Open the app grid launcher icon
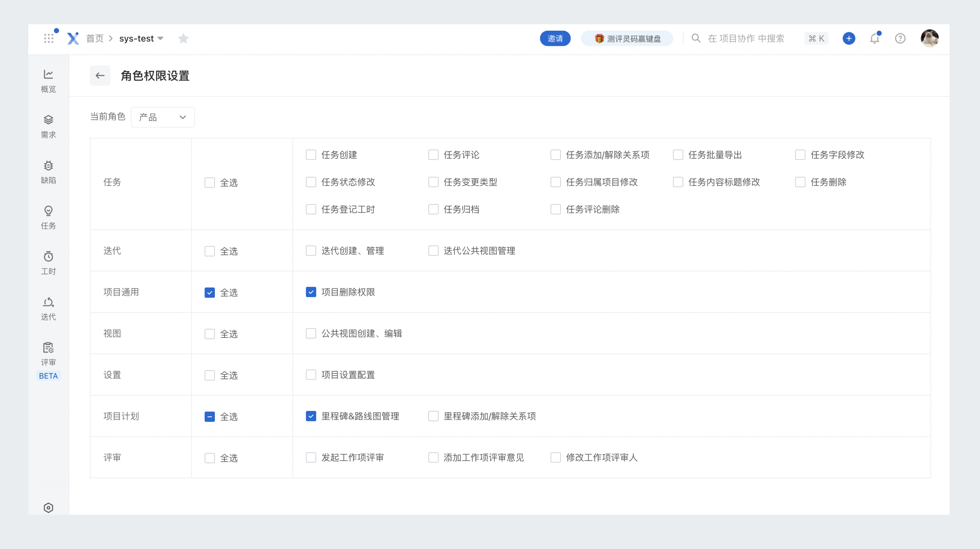This screenshot has height=549, width=980. point(49,38)
